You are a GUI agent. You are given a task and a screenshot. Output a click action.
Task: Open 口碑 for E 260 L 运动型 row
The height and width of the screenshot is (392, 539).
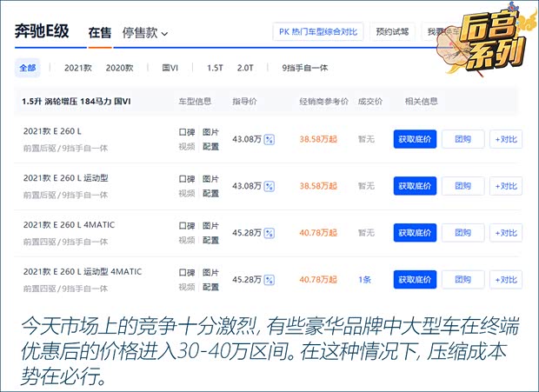187,179
